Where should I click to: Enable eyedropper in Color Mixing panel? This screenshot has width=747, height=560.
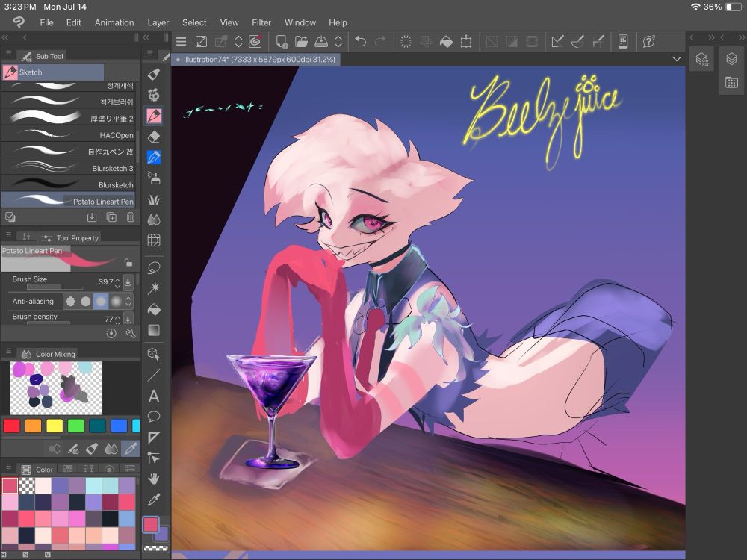coord(130,448)
